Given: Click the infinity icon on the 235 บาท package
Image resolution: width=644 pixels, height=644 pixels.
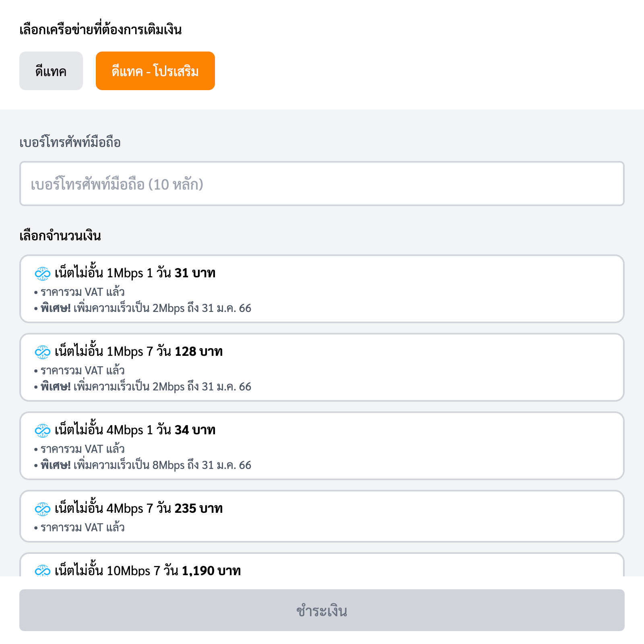Looking at the screenshot, I should [42, 509].
